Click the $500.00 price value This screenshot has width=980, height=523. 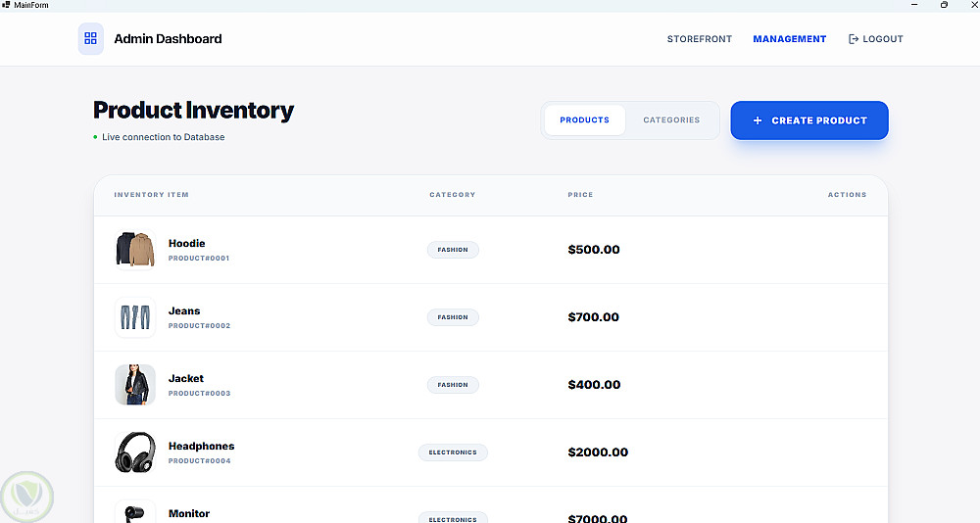pos(594,250)
